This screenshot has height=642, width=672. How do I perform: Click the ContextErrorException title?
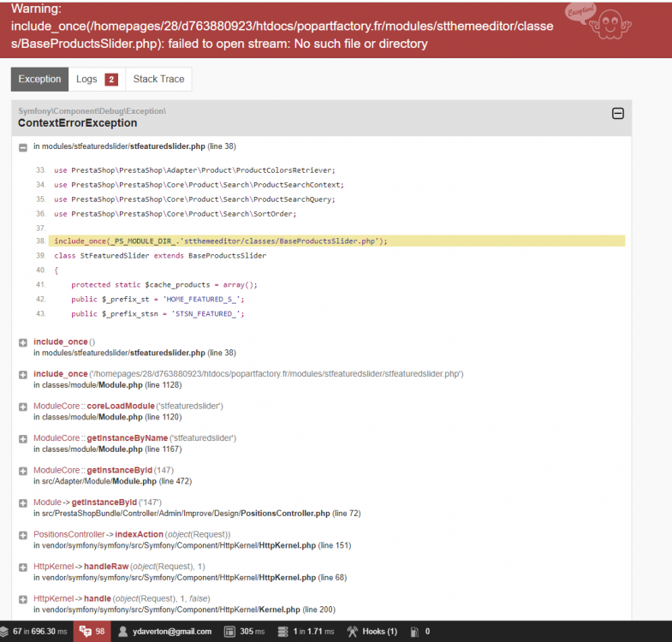(78, 123)
